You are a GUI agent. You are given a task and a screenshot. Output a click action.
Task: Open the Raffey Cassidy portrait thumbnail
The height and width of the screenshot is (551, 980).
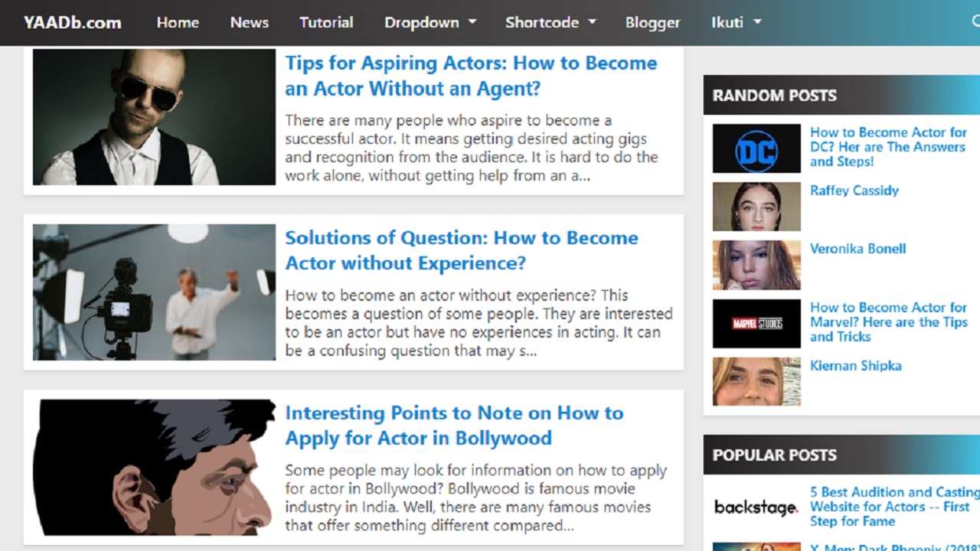[756, 207]
